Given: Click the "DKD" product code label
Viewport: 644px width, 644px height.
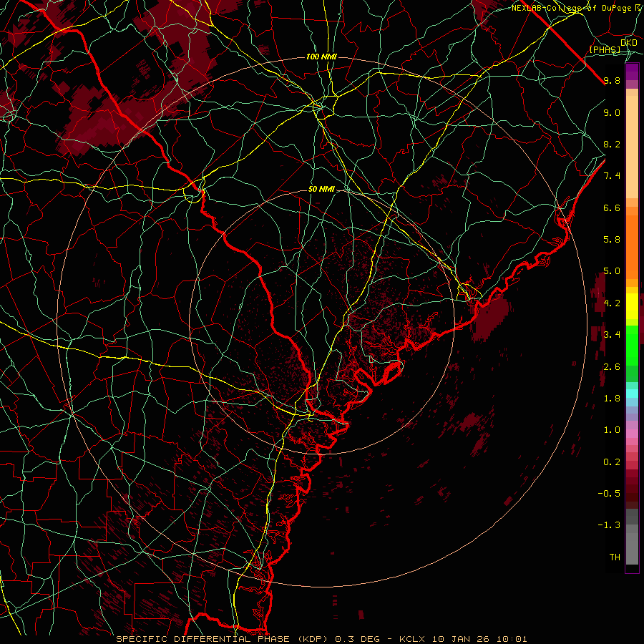Looking at the screenshot, I should (628, 43).
